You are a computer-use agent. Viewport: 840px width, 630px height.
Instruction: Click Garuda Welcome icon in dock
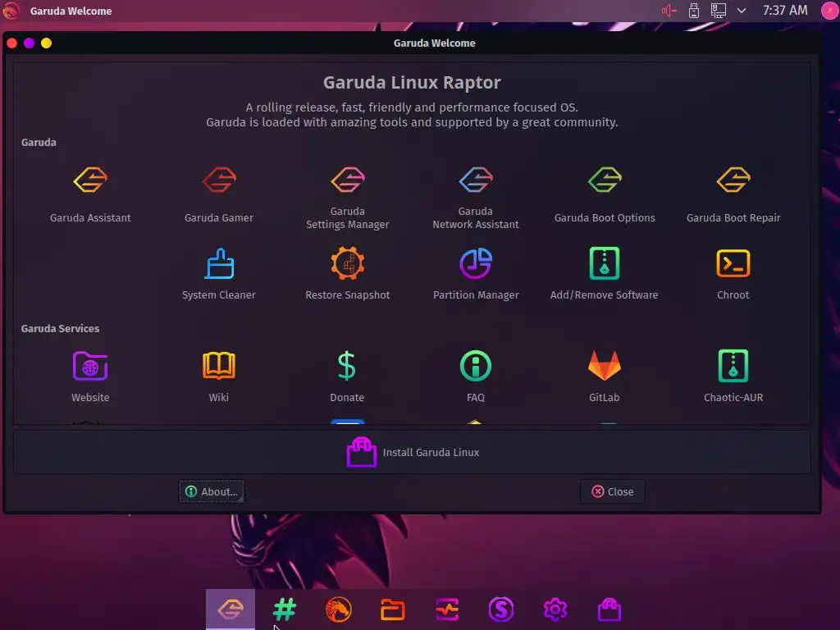click(x=231, y=609)
